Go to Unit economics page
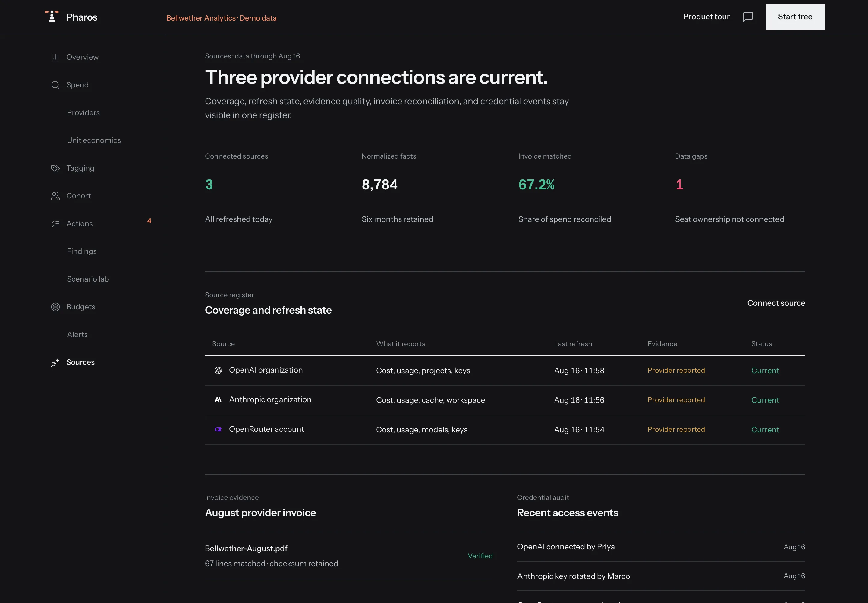 pos(94,140)
